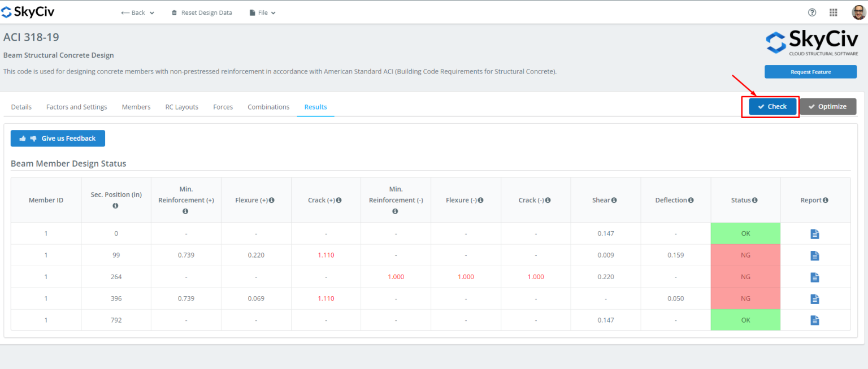This screenshot has height=369, width=868.
Task: Click info icon next to Shear header
Action: 614,200
